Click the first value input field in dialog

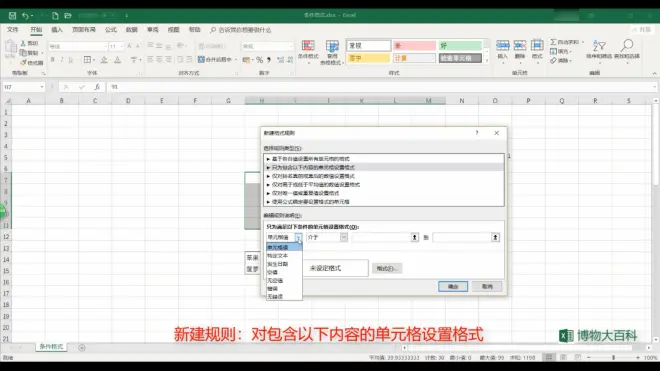click(x=381, y=238)
